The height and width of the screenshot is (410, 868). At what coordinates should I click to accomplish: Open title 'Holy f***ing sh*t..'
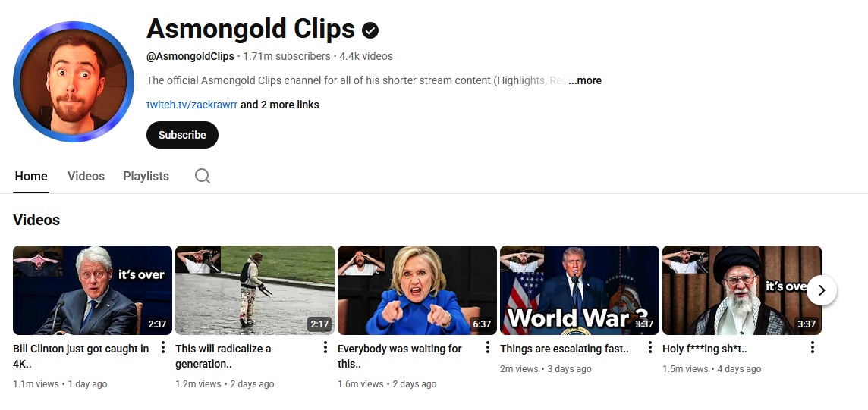705,349
